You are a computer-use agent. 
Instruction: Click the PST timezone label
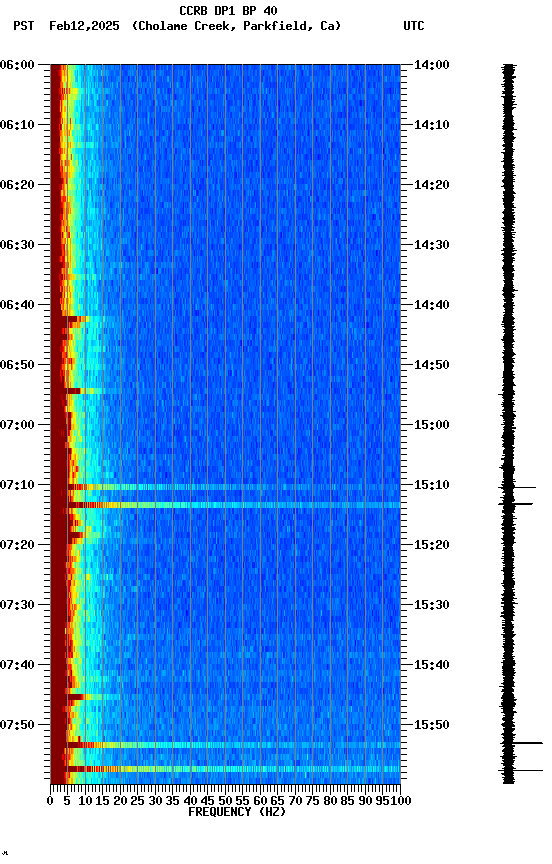point(24,26)
